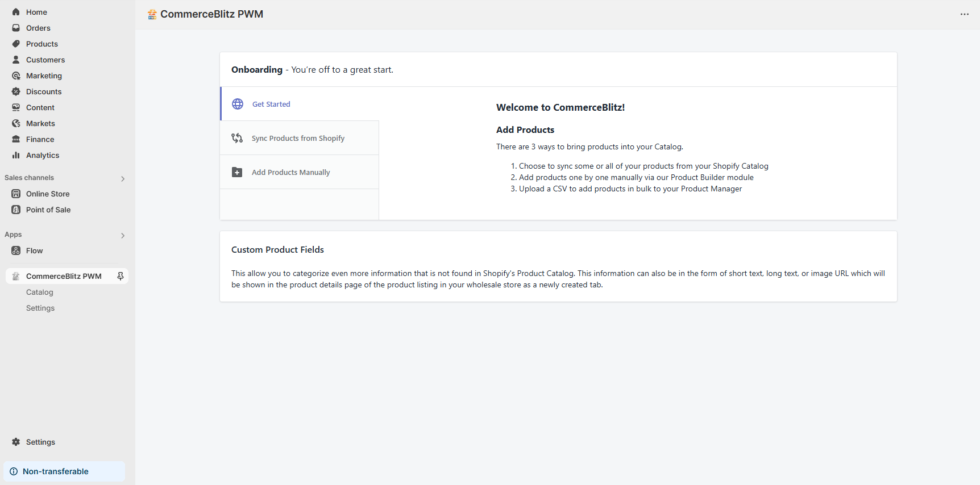Click the Non-transferable badge
The height and width of the screenshot is (485, 980).
point(64,471)
